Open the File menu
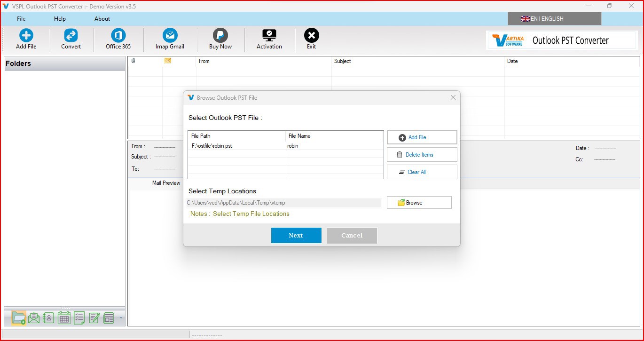644x341 pixels. pyautogui.click(x=21, y=19)
